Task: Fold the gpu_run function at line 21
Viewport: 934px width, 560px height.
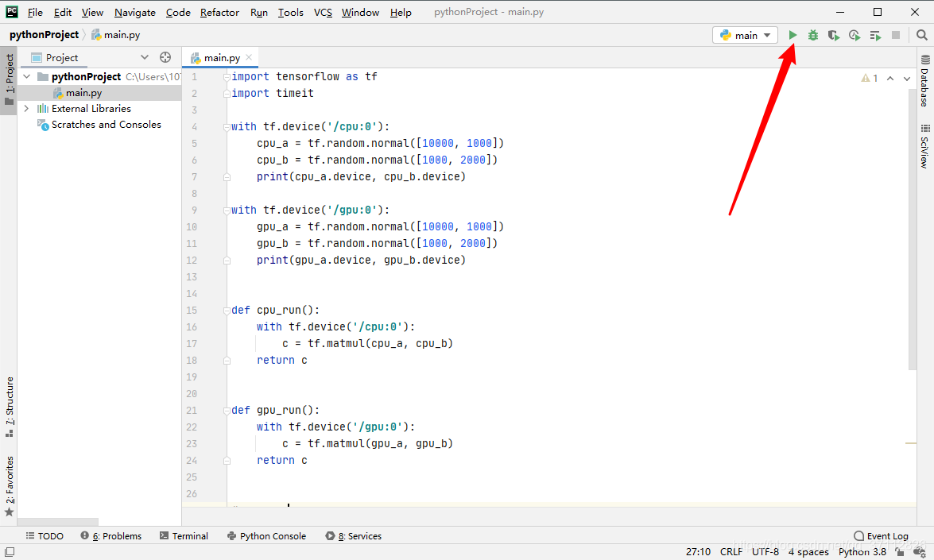Action: (x=227, y=410)
